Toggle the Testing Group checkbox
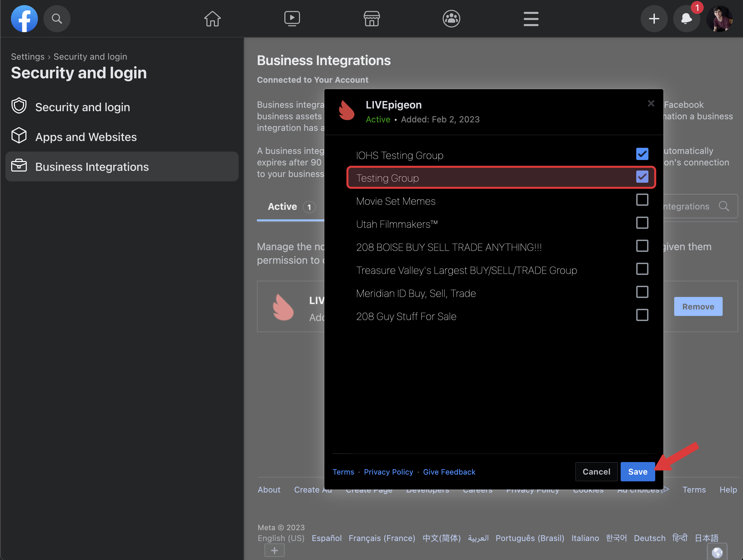The image size is (743, 560). [642, 177]
